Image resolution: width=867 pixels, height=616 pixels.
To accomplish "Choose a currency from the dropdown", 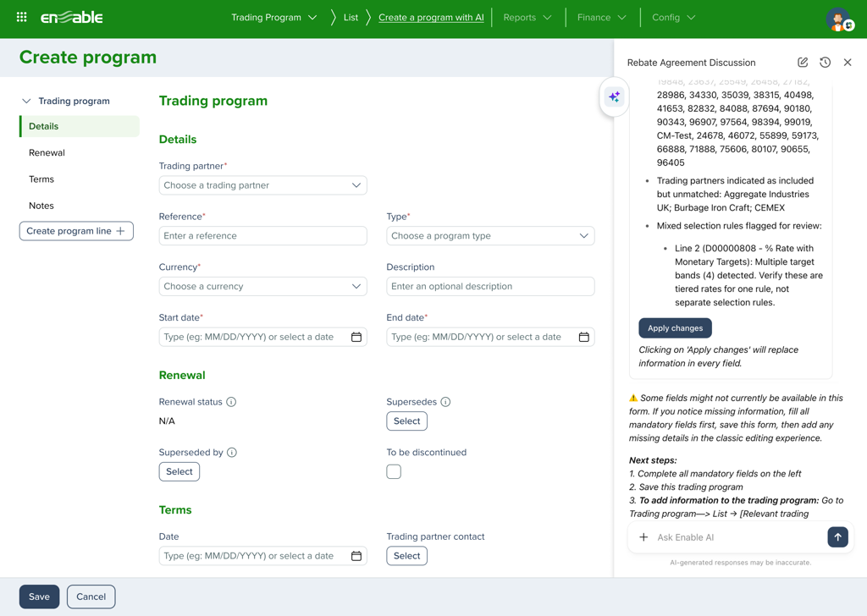I will (262, 287).
